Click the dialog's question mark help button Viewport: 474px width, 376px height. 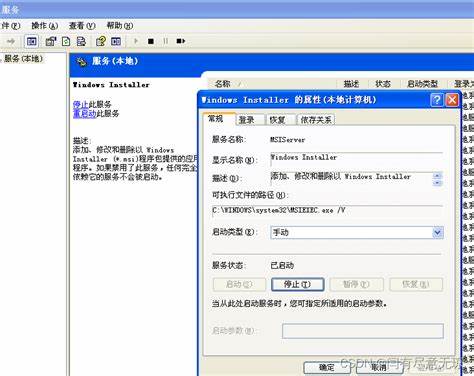[x=437, y=100]
